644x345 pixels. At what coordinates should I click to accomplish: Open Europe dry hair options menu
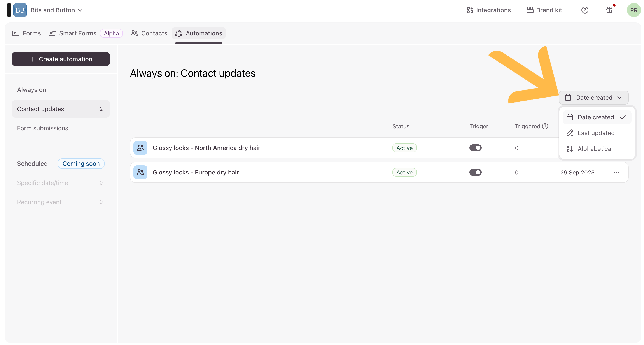pyautogui.click(x=616, y=172)
